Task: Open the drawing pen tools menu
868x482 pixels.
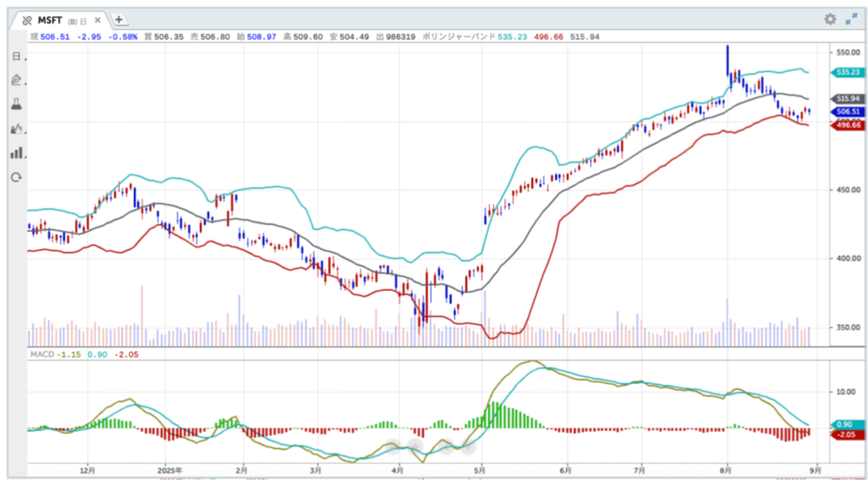Action: (16, 80)
